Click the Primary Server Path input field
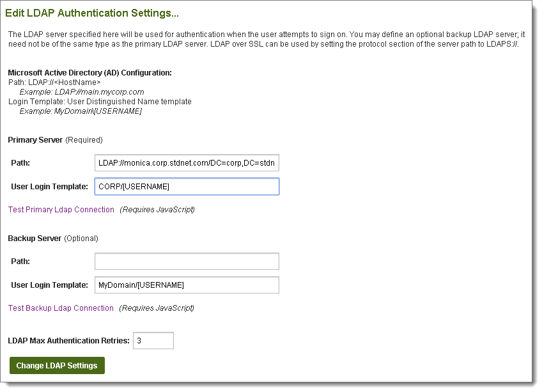The image size is (542, 392). (x=187, y=163)
